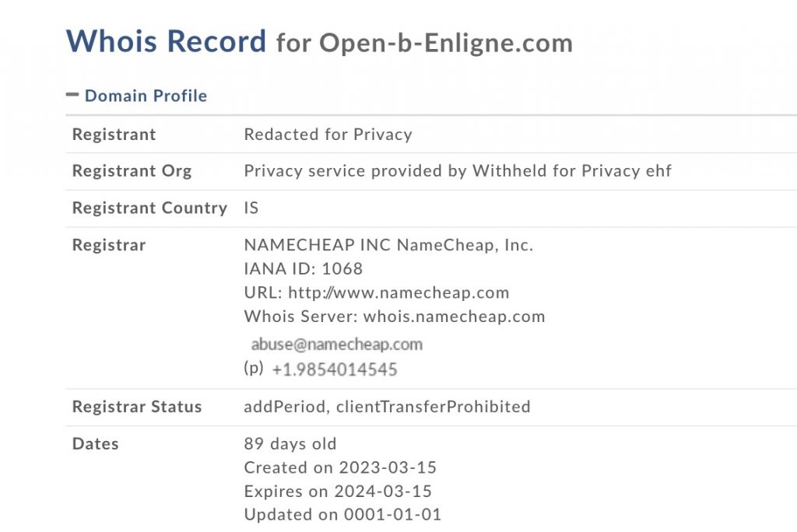Click the Updated on 0001-01-01 date

tap(342, 514)
